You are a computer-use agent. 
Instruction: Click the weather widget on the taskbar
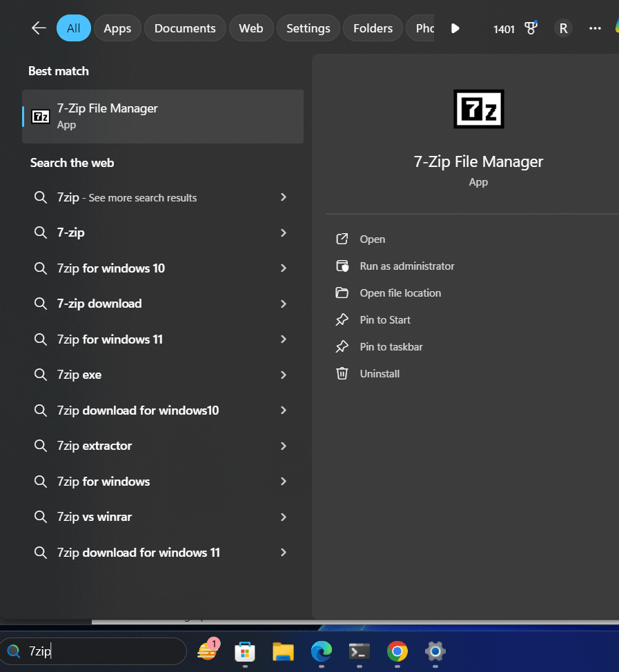pos(207,651)
